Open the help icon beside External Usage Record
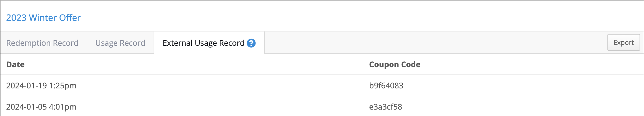 (x=251, y=43)
